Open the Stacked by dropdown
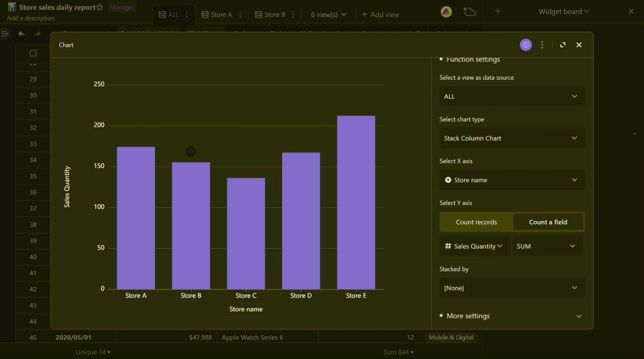The height and width of the screenshot is (359, 644). tap(512, 288)
